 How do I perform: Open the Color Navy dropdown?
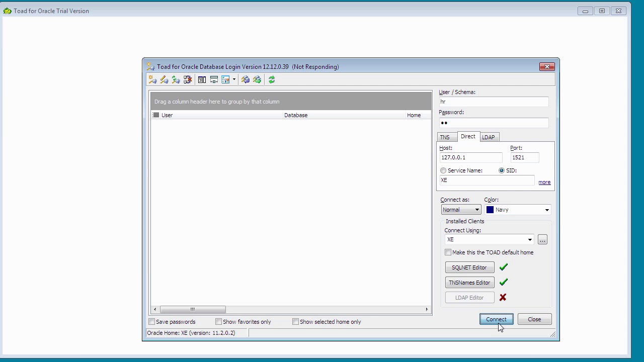tap(547, 210)
